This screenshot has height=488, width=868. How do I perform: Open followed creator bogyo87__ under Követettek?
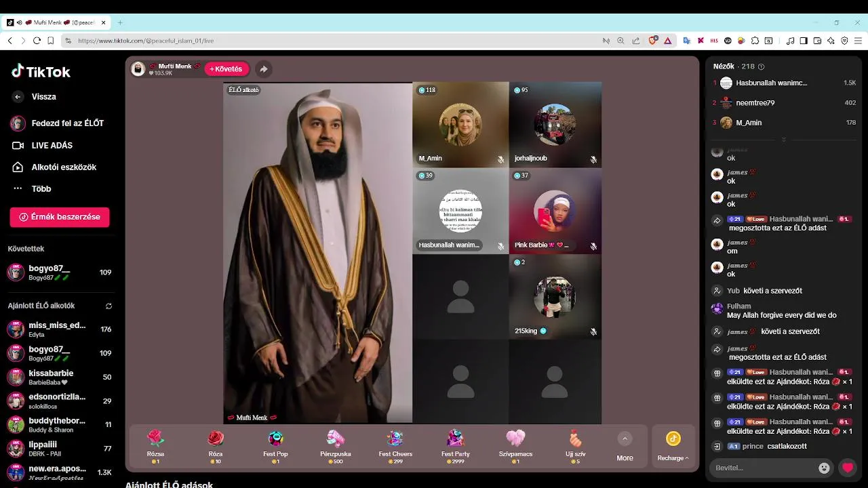tap(60, 272)
